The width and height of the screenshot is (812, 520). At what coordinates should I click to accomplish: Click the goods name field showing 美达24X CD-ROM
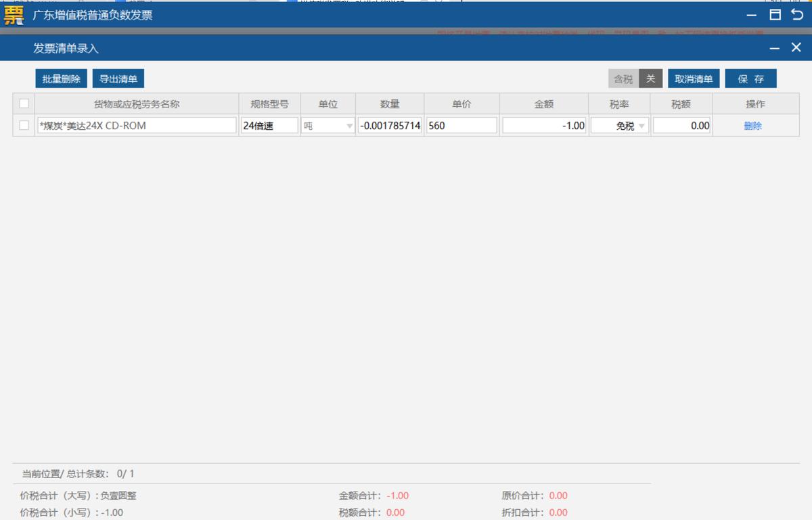135,125
